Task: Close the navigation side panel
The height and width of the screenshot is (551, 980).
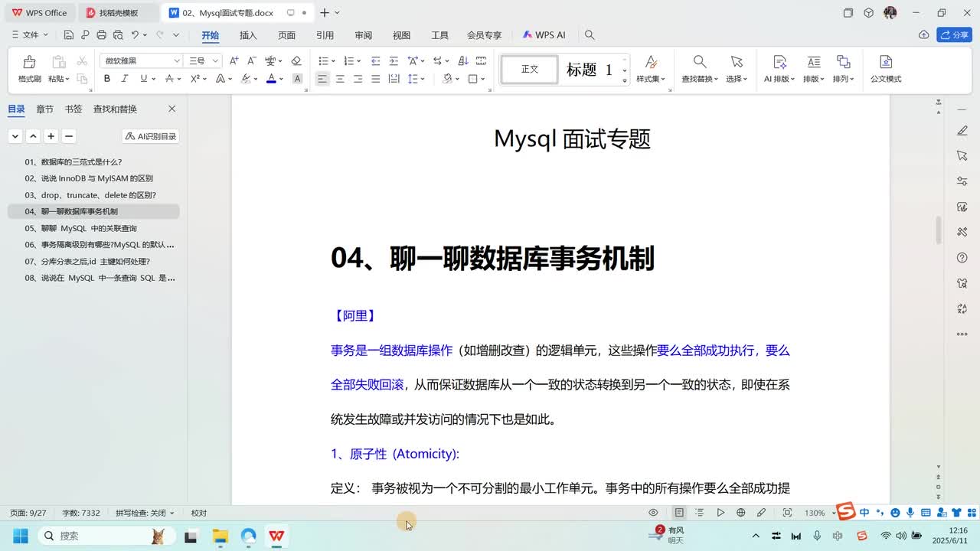Action: (171, 109)
